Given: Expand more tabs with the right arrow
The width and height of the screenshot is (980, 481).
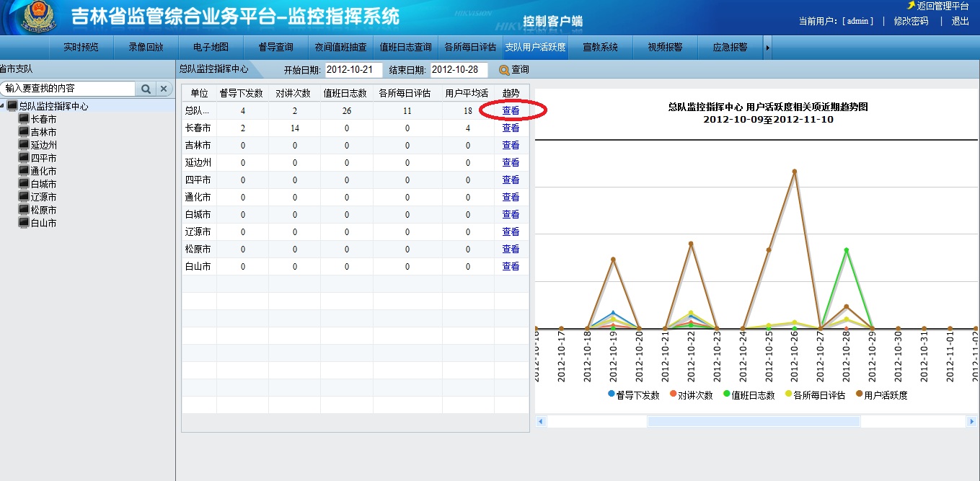Looking at the screenshot, I should pyautogui.click(x=768, y=48).
